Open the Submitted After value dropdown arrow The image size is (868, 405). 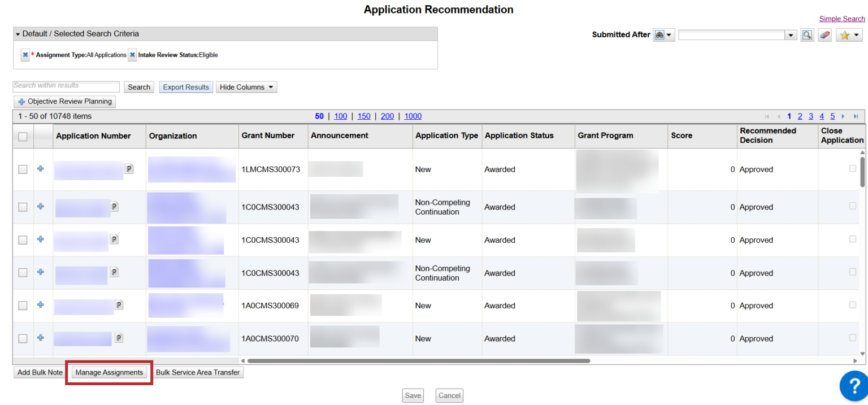(791, 35)
